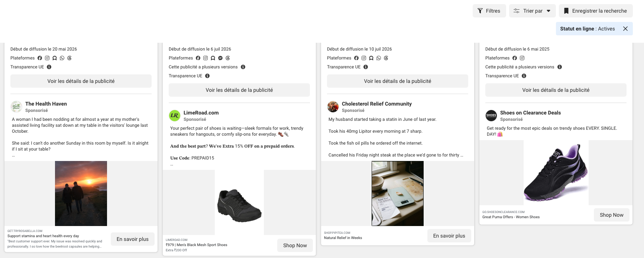644x258 pixels.
Task: Click Facebook platform icon on The Health Haven ad
Action: tap(40, 58)
